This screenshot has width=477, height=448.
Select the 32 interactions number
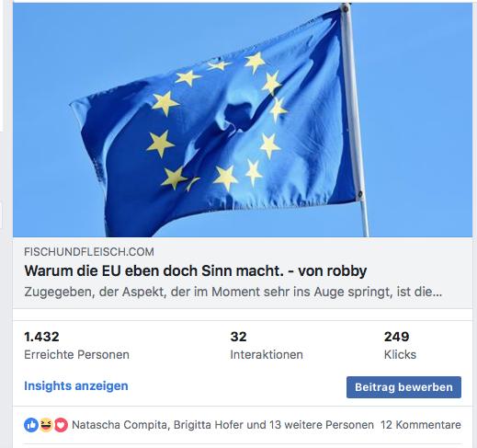coord(238,337)
